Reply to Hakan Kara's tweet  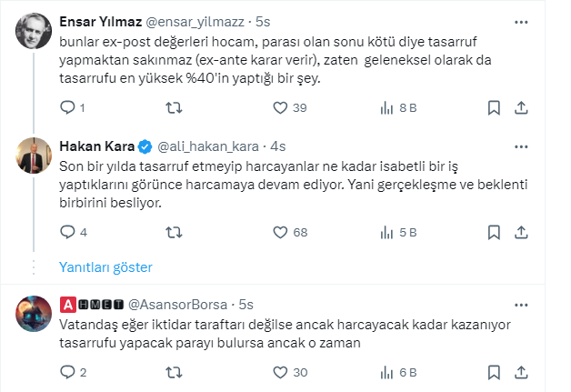tap(67, 233)
